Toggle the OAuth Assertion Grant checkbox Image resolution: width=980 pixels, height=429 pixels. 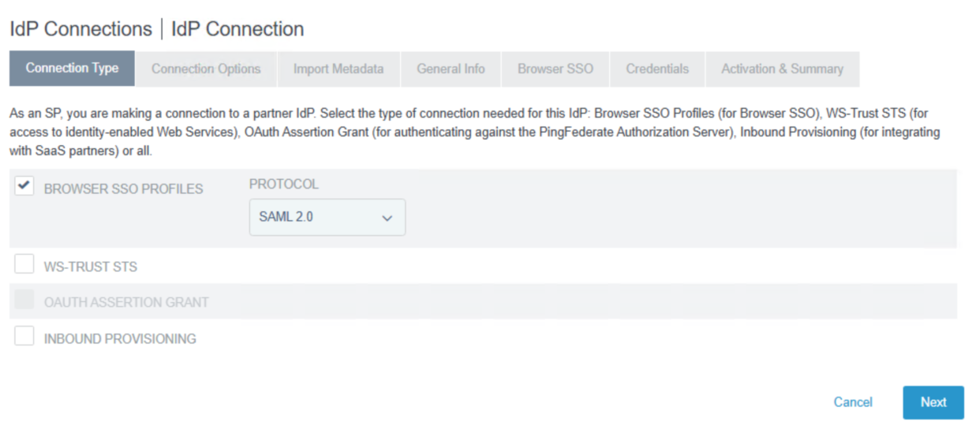[24, 300]
